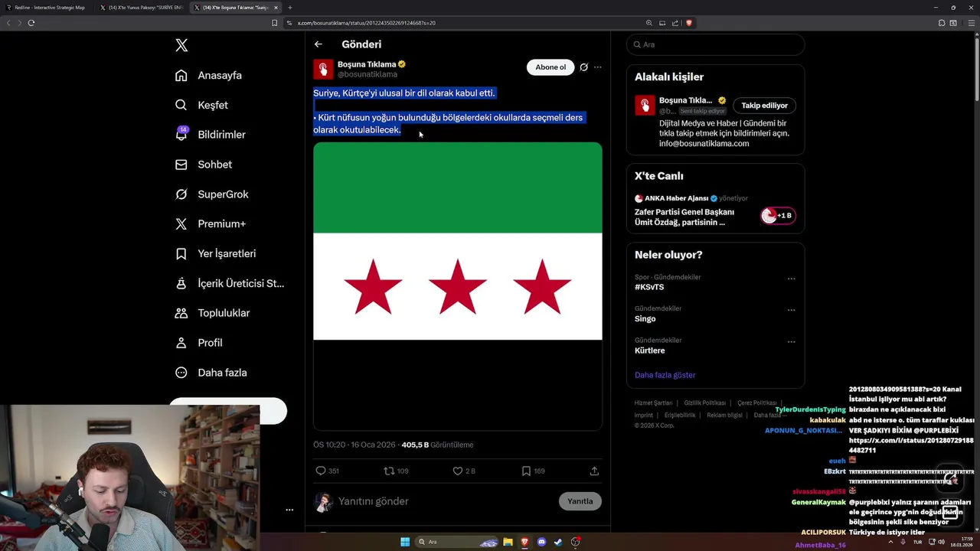
Task: Open Topluluklar communities
Action: (x=212, y=313)
